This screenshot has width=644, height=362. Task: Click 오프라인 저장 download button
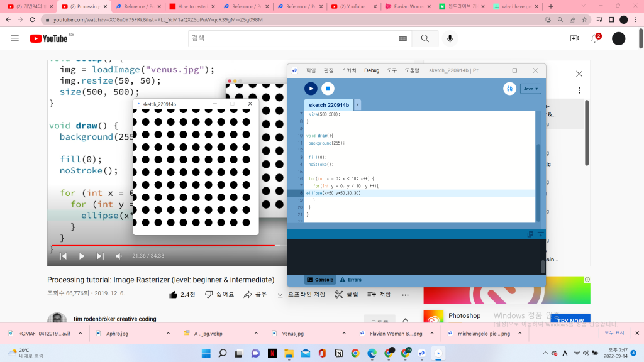pyautogui.click(x=301, y=295)
